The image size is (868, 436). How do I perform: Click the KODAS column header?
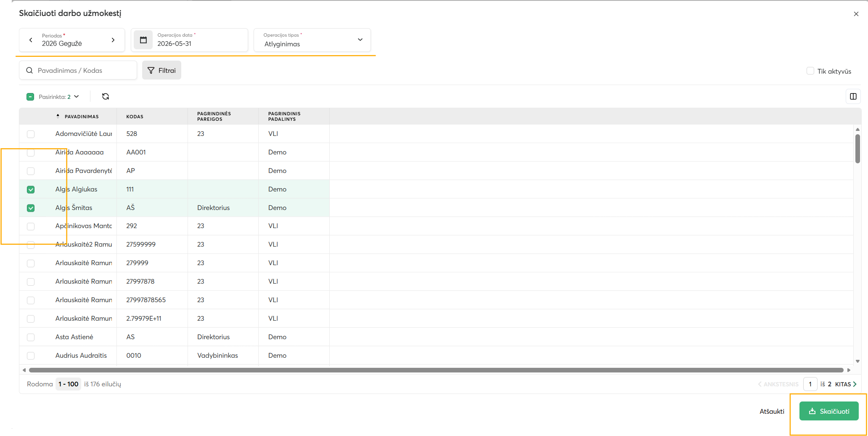[x=135, y=117]
